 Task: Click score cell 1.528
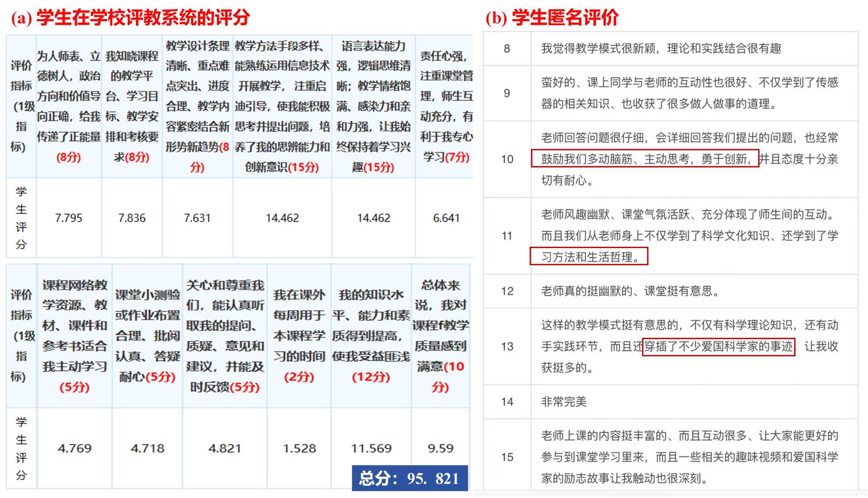299,448
